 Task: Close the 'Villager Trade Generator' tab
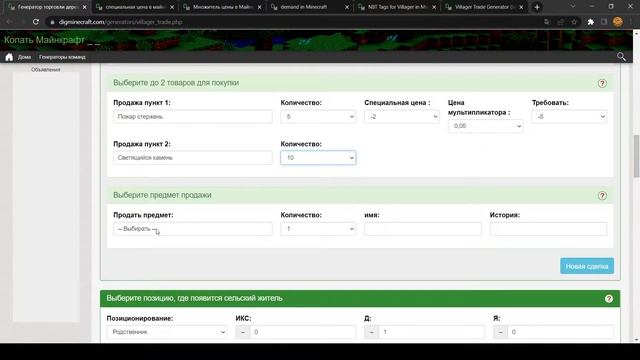point(521,7)
